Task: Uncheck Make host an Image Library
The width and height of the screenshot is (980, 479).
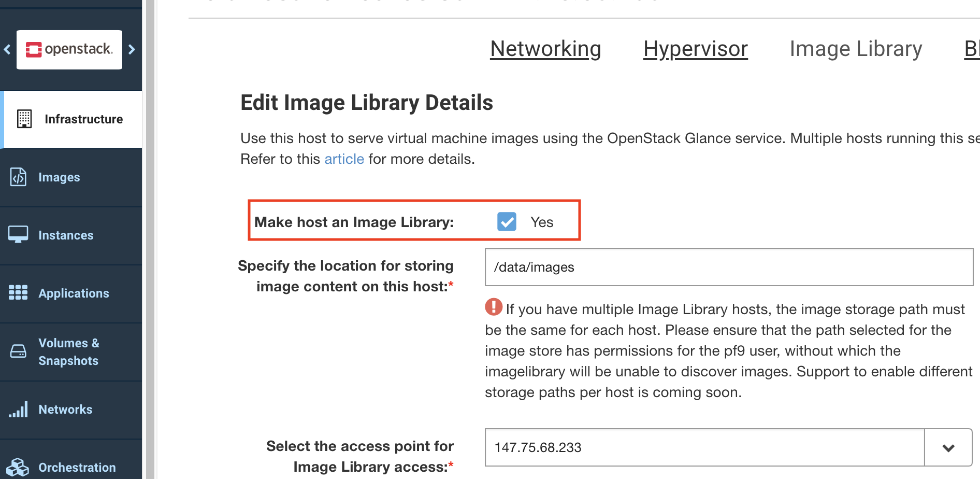Action: 507,222
